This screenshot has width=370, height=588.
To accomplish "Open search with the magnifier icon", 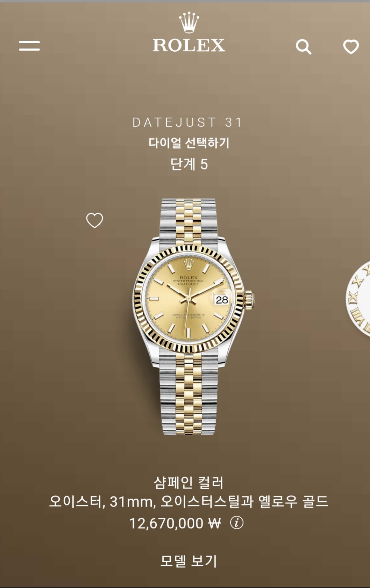I will (x=304, y=46).
